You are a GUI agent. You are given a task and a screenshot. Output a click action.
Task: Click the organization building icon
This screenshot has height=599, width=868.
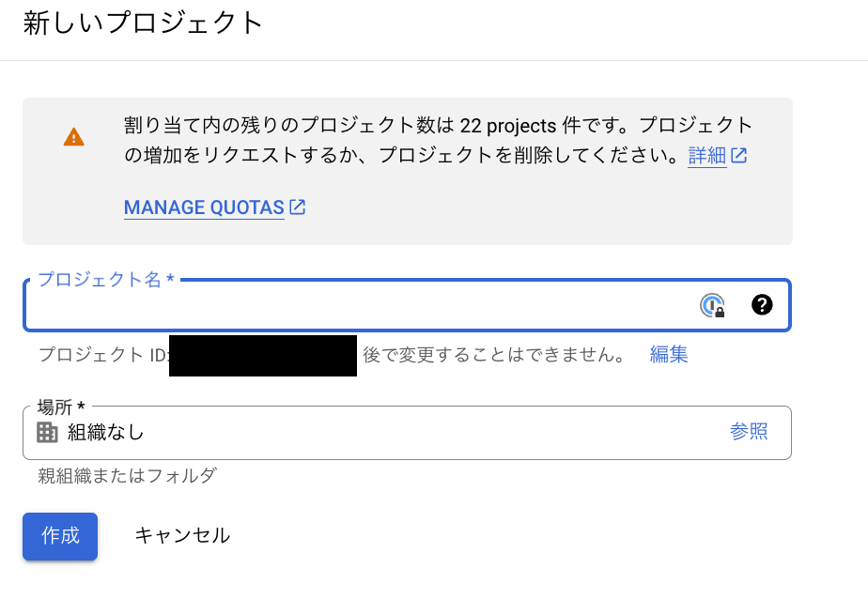47,432
